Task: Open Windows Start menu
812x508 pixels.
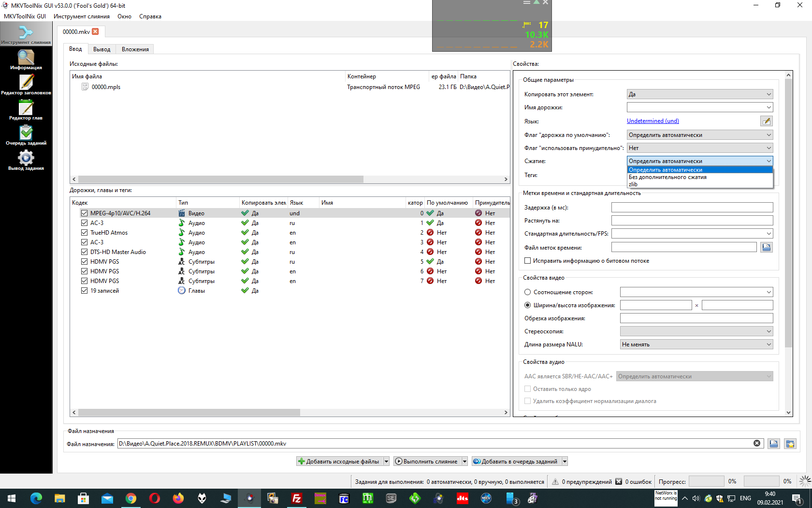Action: [x=12, y=498]
